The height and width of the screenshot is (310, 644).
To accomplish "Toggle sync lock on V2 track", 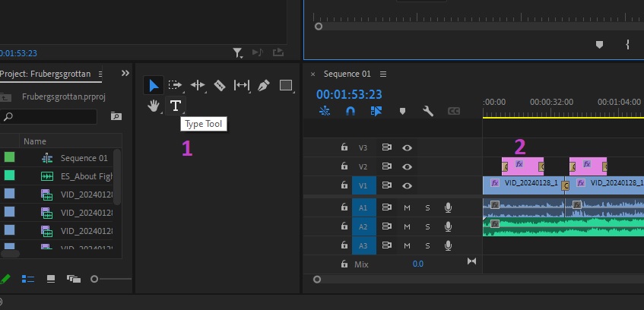I will 386,166.
